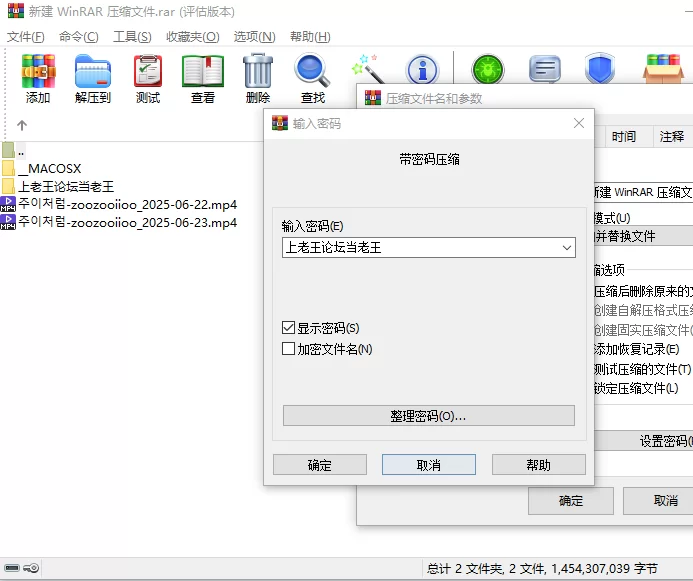Screen dimensions: 693x581
Task: Click the key icon in status bar
Action: tap(31, 568)
